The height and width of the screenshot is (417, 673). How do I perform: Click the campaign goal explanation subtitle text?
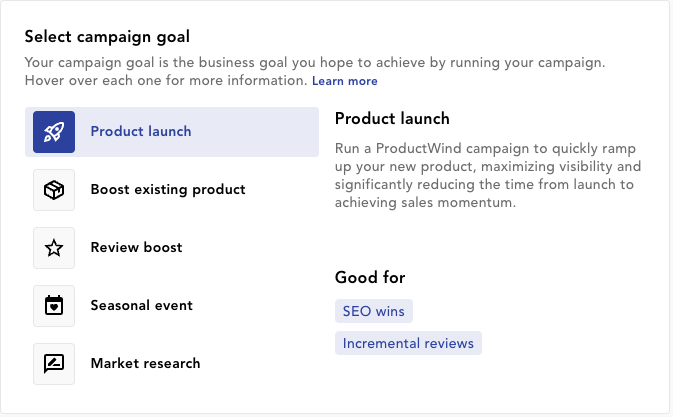pyautogui.click(x=315, y=63)
